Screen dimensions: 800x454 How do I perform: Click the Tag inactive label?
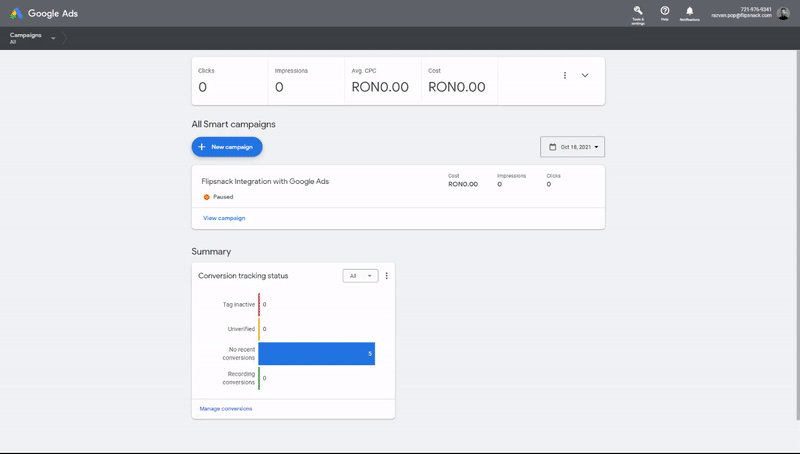pyautogui.click(x=238, y=305)
